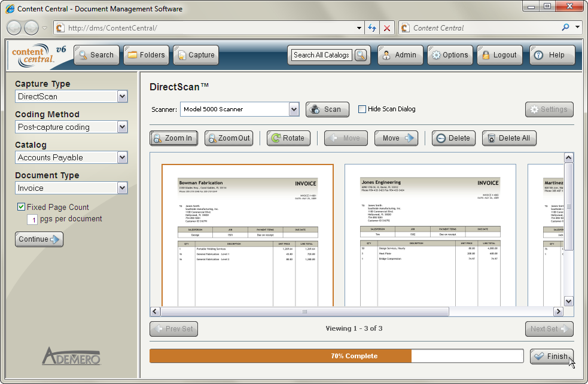Click the address bar URL field
Image resolution: width=588 pixels, height=384 pixels.
pos(210,28)
